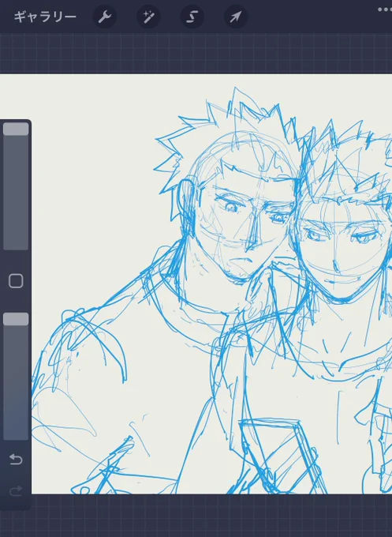Click the brush opacity slider handle

click(16, 319)
